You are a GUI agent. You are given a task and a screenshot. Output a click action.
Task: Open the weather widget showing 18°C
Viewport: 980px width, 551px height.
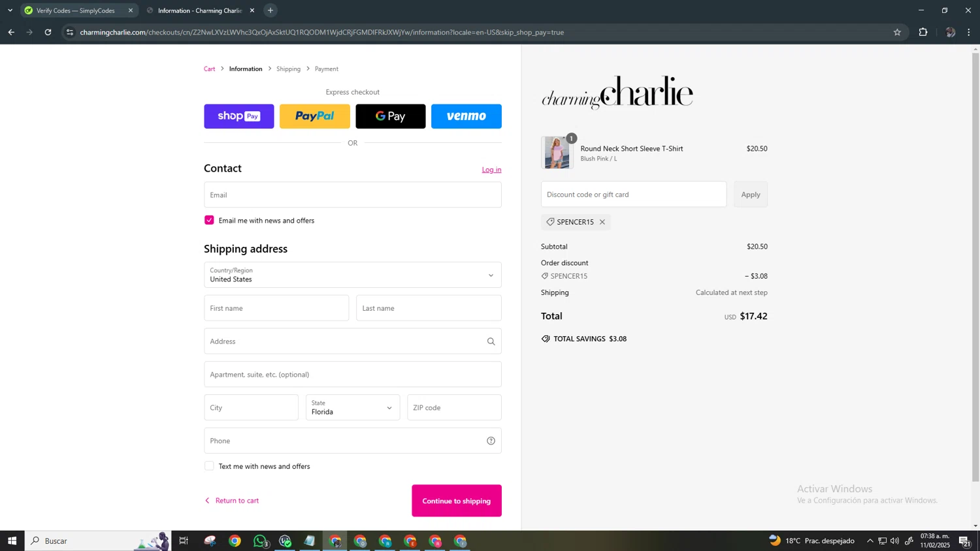pos(811,541)
